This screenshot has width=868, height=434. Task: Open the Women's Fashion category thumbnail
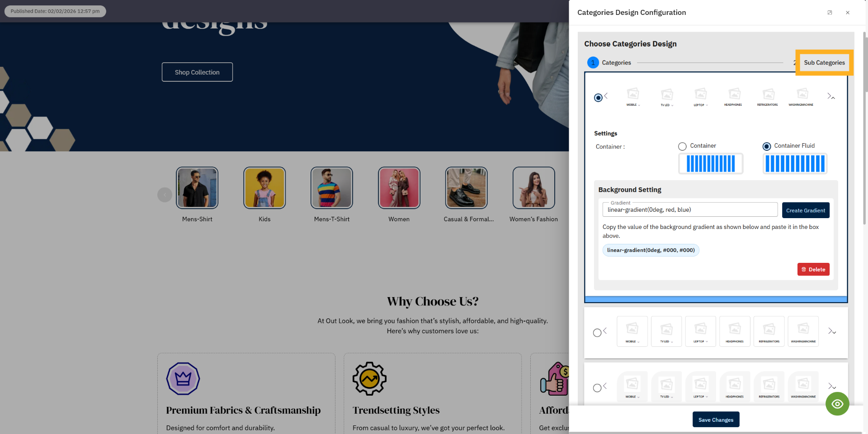click(x=534, y=188)
